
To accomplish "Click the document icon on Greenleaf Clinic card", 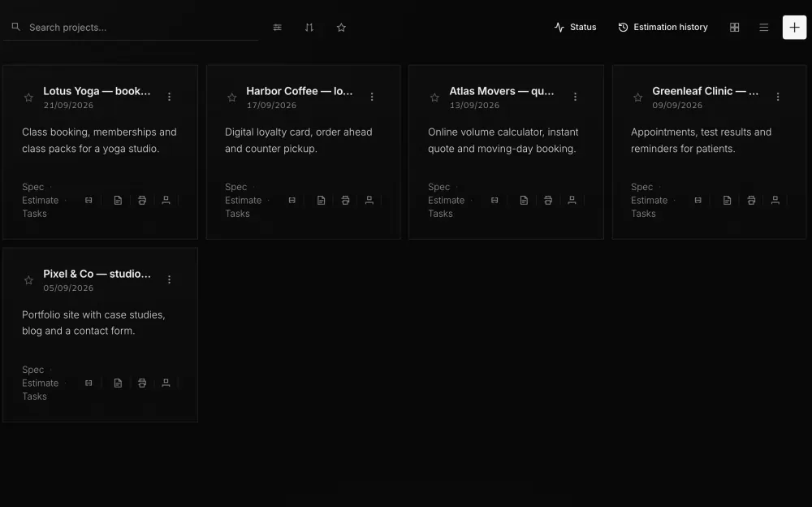I will pos(727,200).
